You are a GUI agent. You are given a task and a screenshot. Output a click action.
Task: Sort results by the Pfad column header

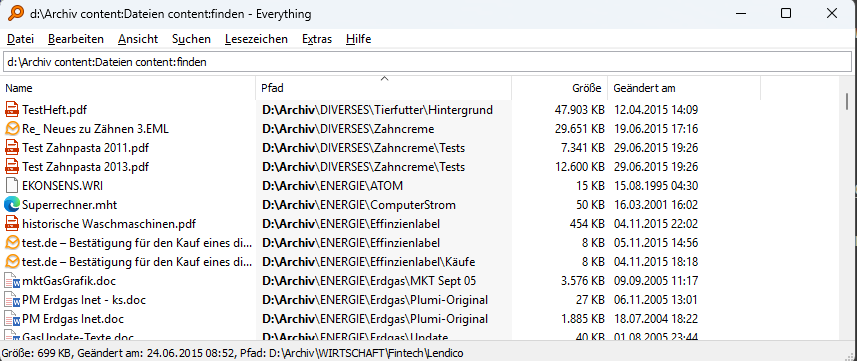coord(384,88)
